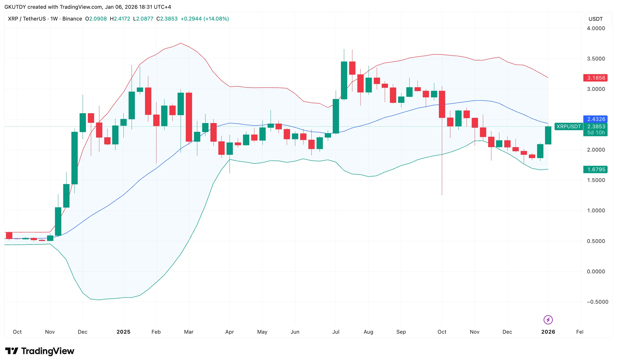
Task: Click the 4.0000 level on price scale
Action: [596, 28]
